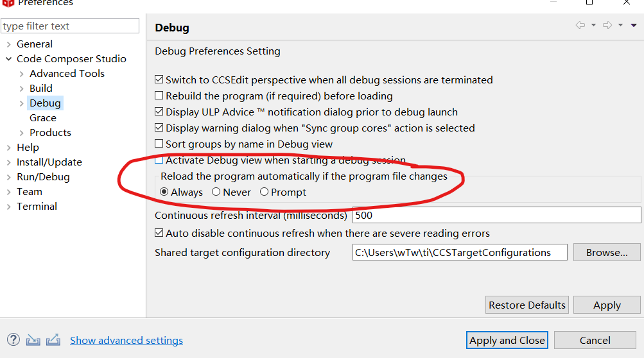Expand the Run/Debug tree node
This screenshot has width=644, height=358.
point(8,177)
